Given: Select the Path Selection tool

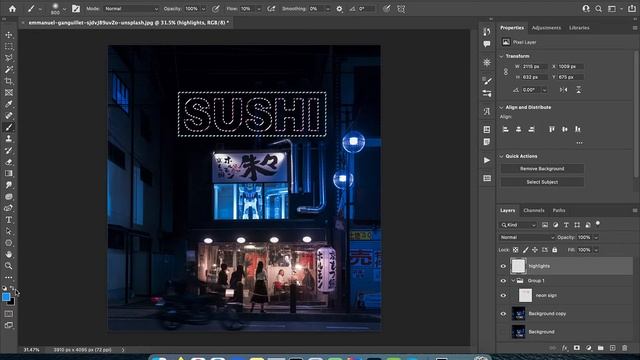Looking at the screenshot, I should (x=9, y=231).
